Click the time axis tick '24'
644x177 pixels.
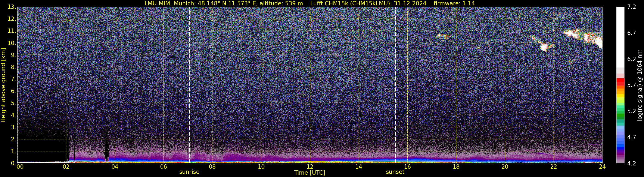tap(602, 167)
